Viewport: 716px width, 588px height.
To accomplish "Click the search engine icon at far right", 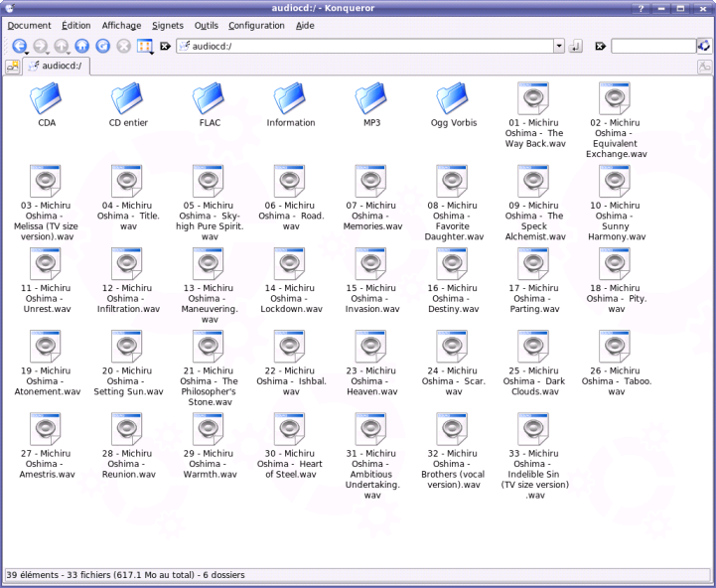I will 704,46.
